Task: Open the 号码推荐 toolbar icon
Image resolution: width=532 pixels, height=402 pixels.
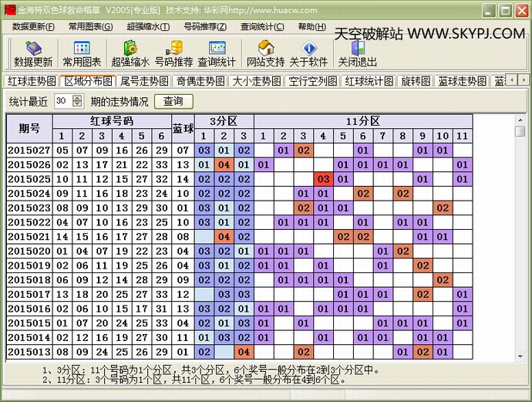Action: click(x=174, y=53)
